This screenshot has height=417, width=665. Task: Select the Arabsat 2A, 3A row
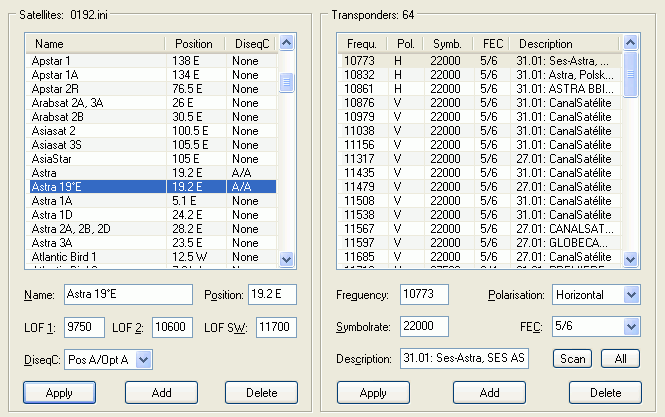tap(153, 103)
